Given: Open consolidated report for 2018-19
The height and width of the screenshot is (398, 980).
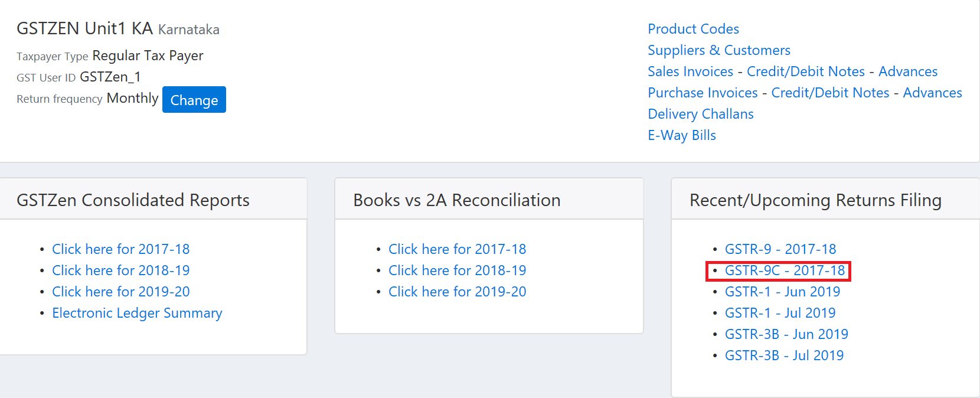Looking at the screenshot, I should [120, 270].
